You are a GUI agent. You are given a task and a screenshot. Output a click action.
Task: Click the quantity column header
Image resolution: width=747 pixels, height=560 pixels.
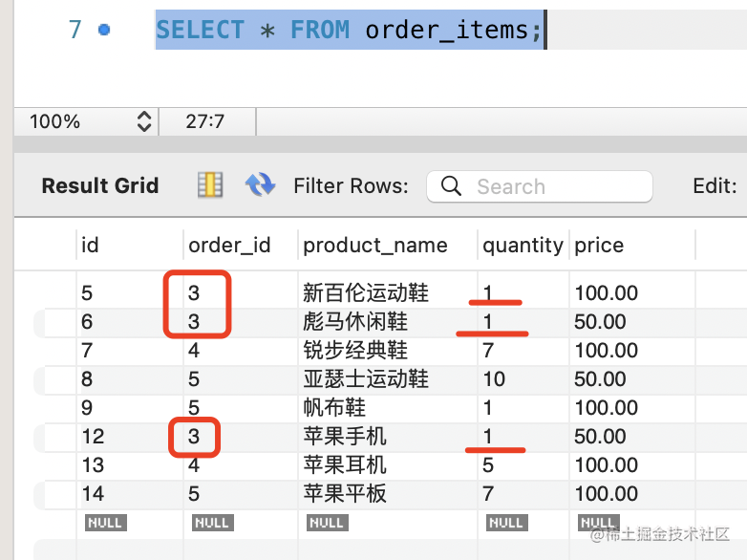(523, 246)
